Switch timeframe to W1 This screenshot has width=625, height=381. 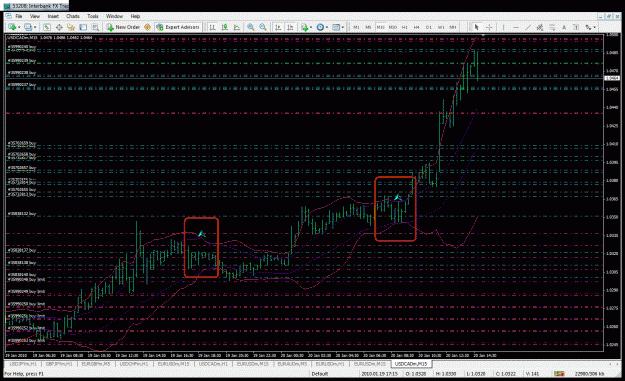(x=441, y=27)
